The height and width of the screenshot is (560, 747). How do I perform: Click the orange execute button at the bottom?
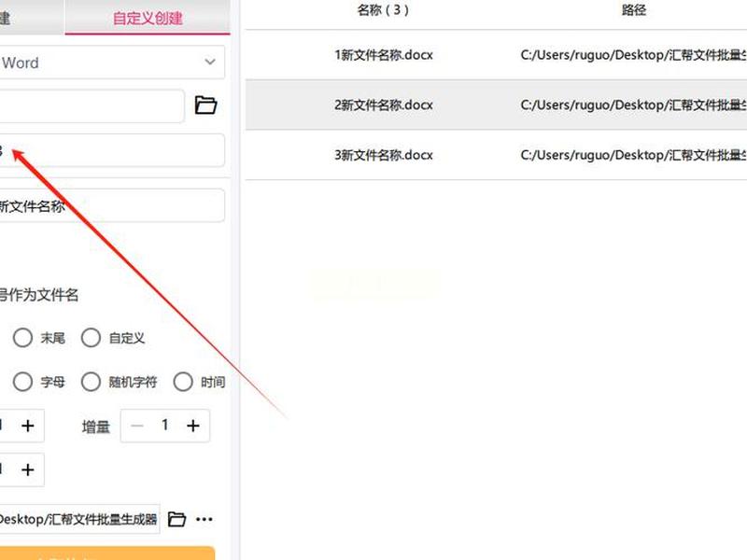tap(107, 553)
